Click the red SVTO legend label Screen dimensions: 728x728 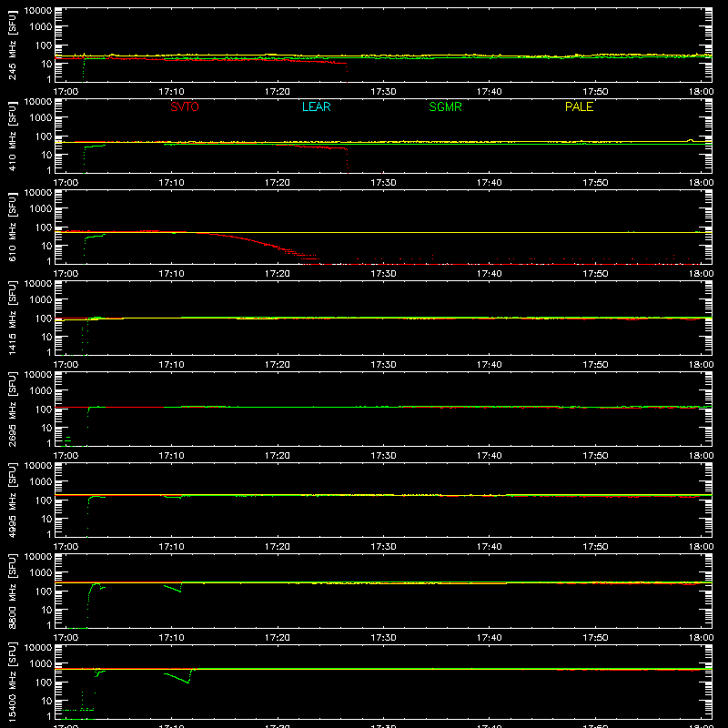[x=185, y=106]
